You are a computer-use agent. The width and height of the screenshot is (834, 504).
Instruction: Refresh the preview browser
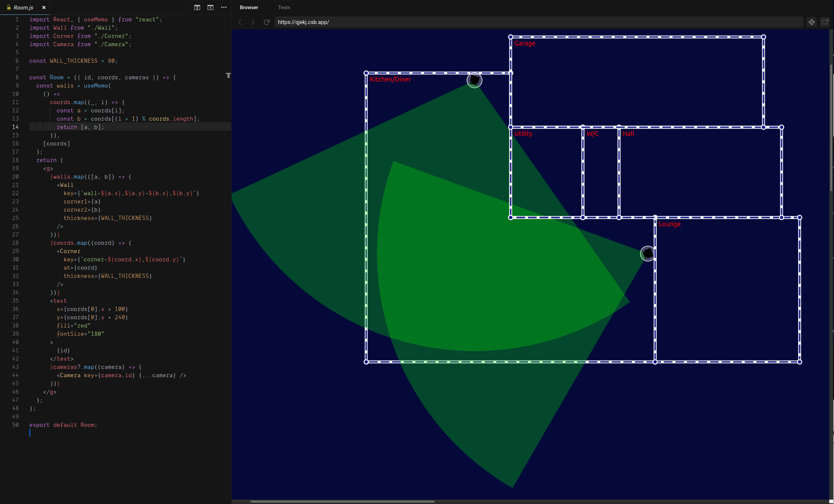point(266,22)
